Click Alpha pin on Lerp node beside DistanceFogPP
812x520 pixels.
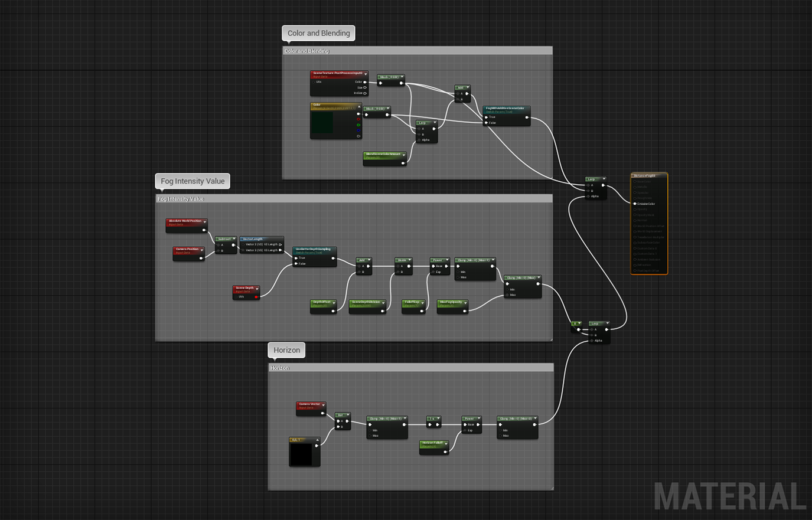[x=588, y=197]
